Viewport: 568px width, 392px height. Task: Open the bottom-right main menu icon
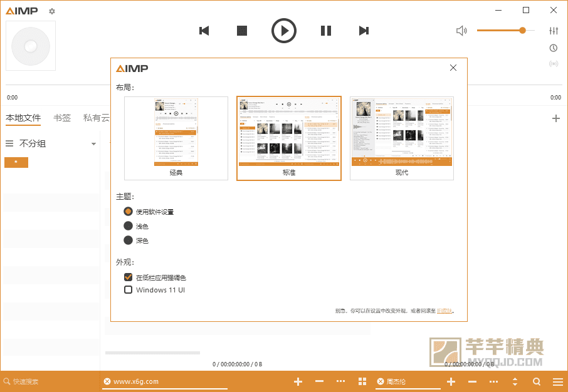point(558,381)
